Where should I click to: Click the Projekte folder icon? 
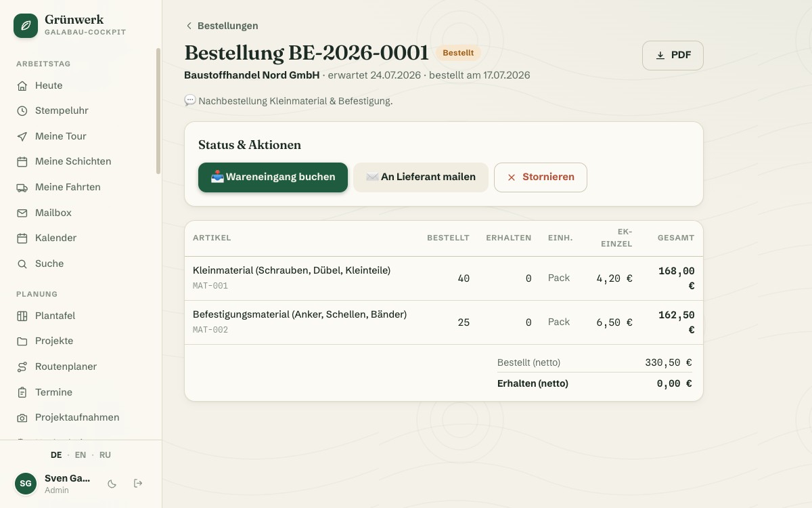[22, 341]
